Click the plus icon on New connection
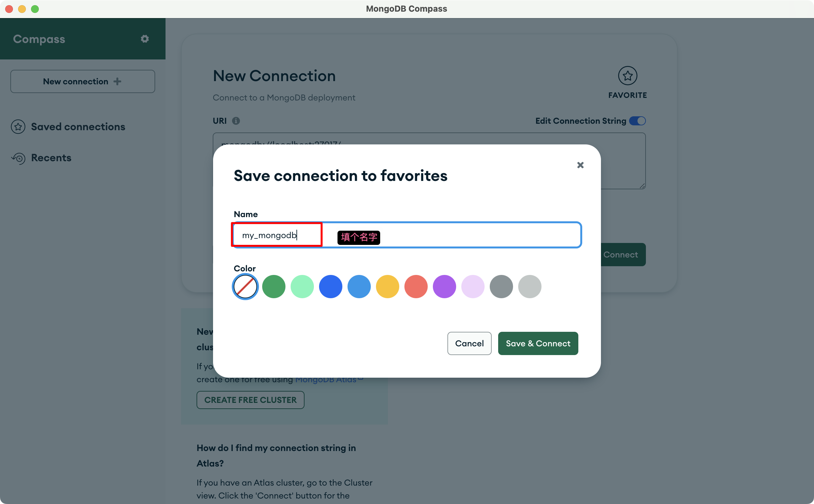Image resolution: width=814 pixels, height=504 pixels. click(x=117, y=81)
